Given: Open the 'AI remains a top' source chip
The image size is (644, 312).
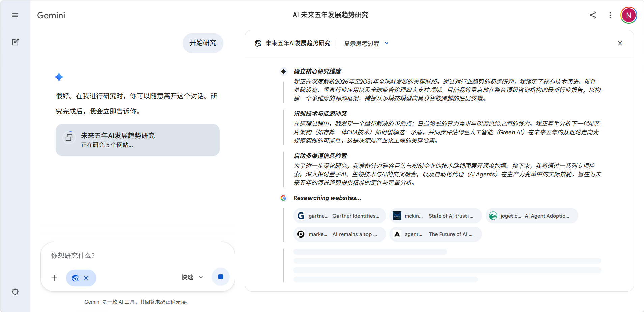Looking at the screenshot, I should [340, 234].
